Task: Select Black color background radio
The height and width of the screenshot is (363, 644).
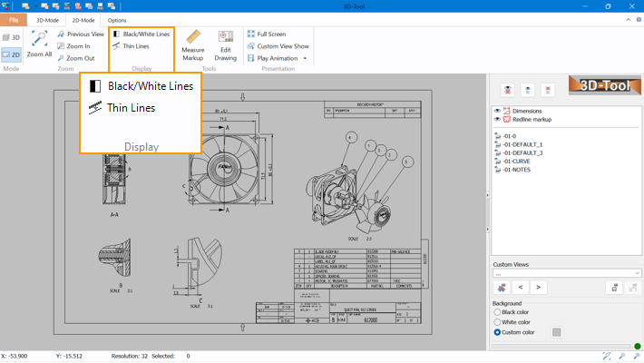Action: pos(497,312)
